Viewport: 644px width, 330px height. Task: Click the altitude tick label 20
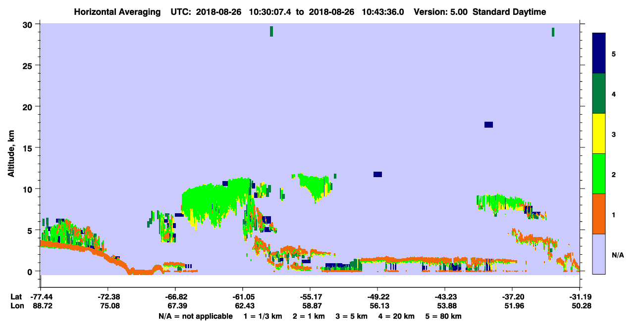(x=29, y=107)
